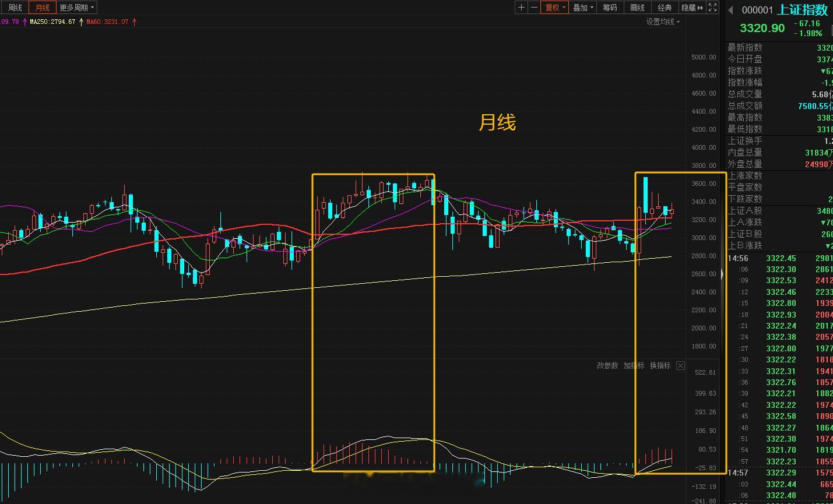833x504 pixels.
Task: Click the 上涨家数 row label
Action: [x=744, y=175]
